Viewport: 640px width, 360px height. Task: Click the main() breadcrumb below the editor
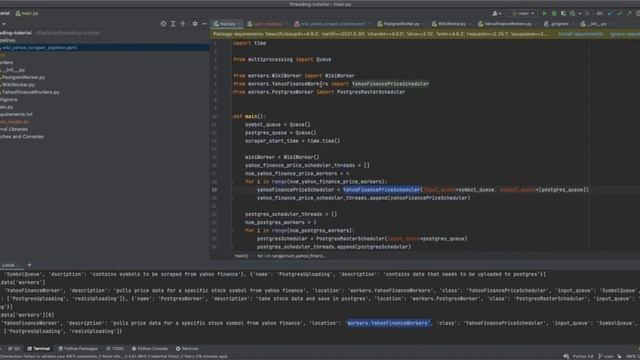(x=241, y=256)
